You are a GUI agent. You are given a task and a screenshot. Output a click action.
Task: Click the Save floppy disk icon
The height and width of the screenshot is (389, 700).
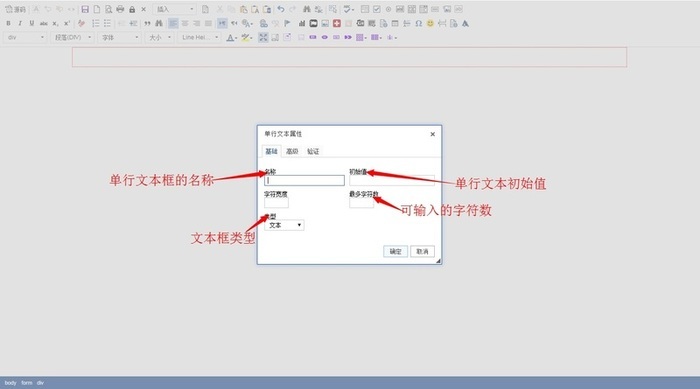pyautogui.click(x=85, y=9)
